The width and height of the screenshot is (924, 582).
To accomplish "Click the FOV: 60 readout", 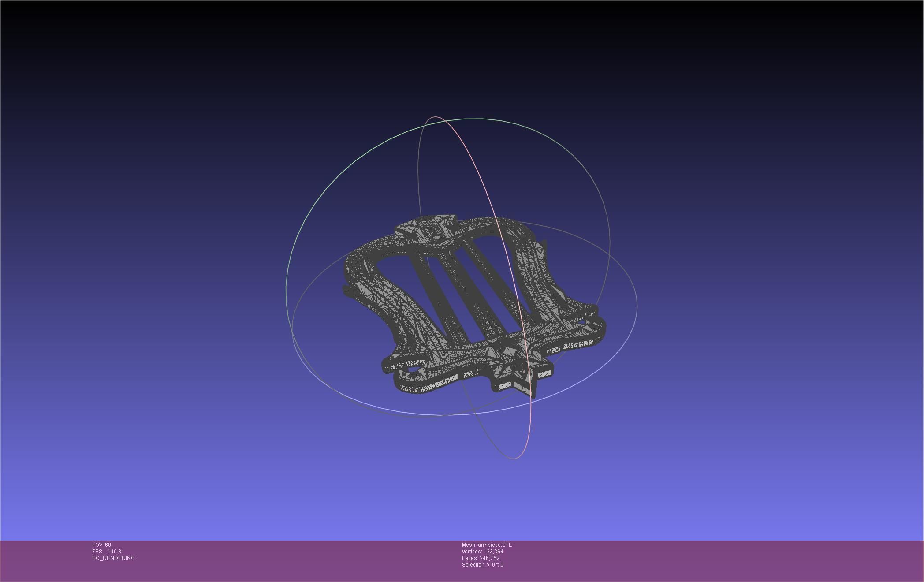I will [101, 545].
